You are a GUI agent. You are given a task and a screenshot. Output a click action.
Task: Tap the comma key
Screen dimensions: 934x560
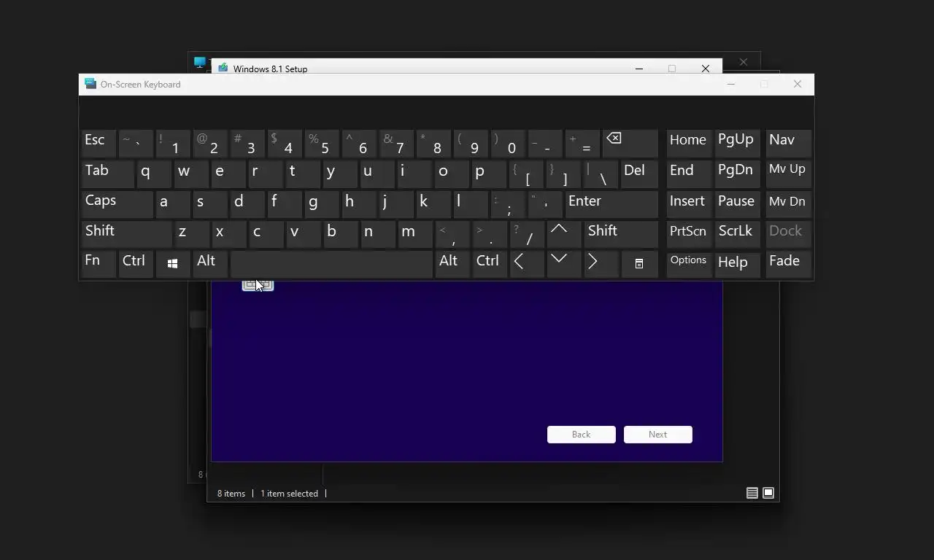[x=452, y=233]
